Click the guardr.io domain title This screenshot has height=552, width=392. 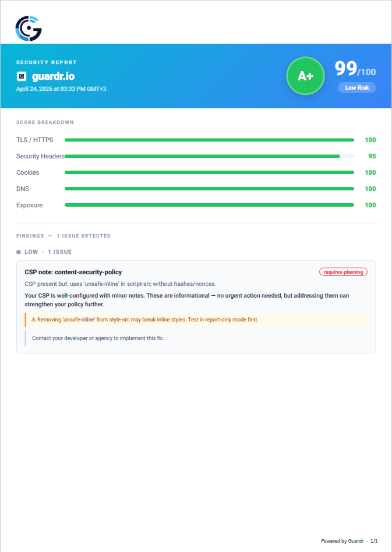coord(53,76)
